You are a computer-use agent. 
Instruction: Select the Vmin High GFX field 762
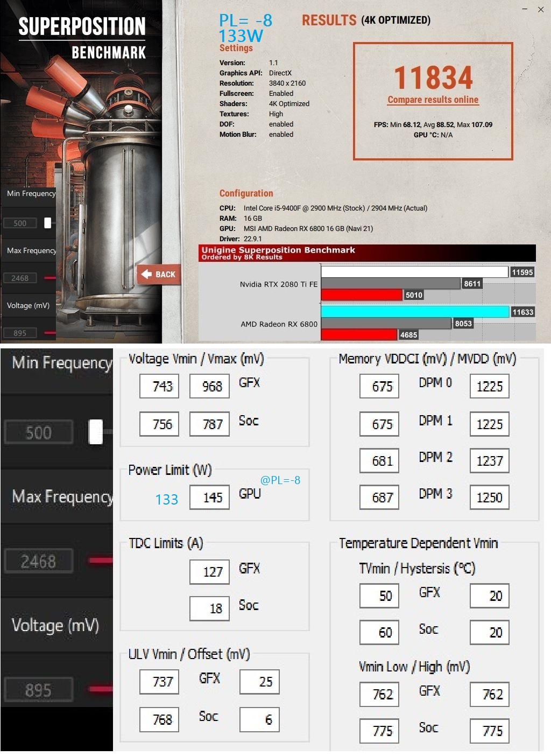pos(490,695)
